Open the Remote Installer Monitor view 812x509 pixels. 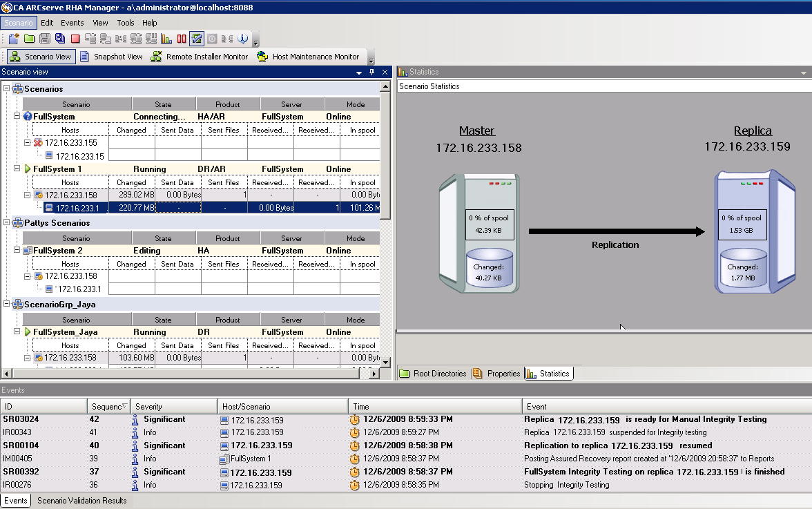click(199, 57)
